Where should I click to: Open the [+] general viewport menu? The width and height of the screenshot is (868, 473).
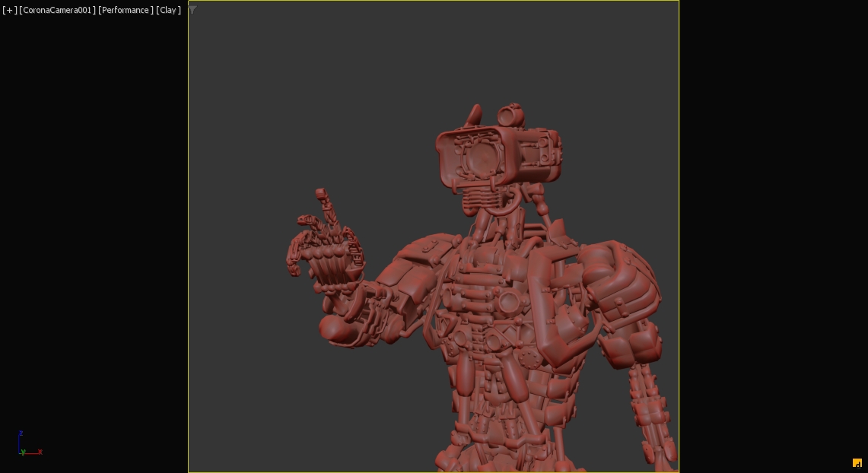[9, 10]
